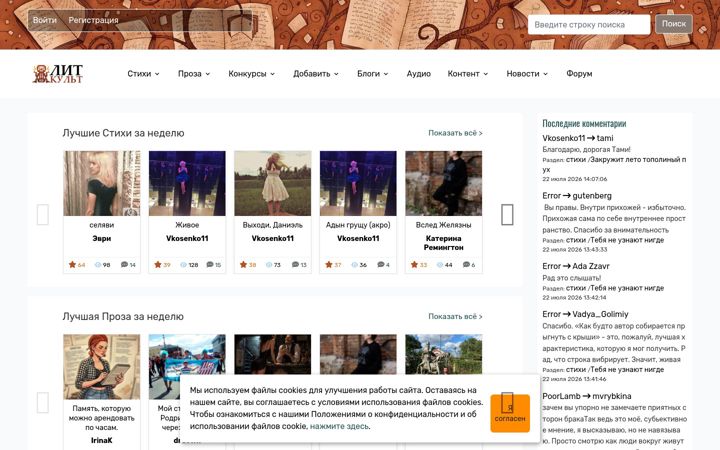
Task: Open the Вслед Желязны poem thumbnail
Action: point(443,183)
